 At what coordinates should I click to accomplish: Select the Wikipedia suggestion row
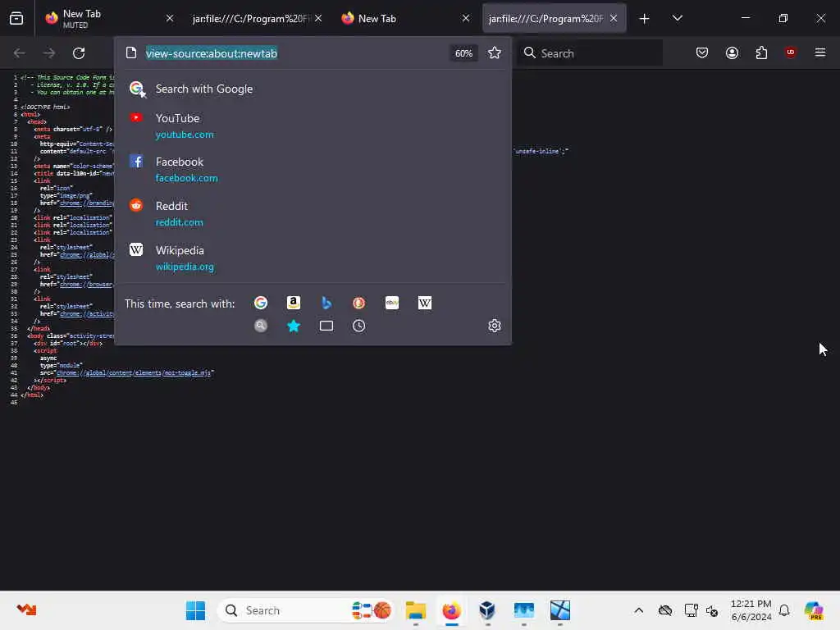[x=313, y=258]
